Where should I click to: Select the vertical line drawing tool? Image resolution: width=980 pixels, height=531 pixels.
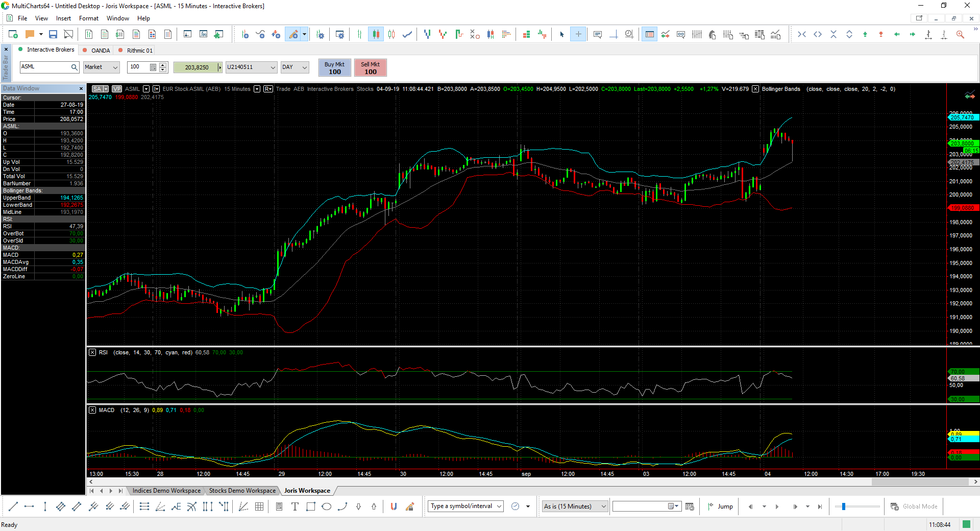(45, 506)
